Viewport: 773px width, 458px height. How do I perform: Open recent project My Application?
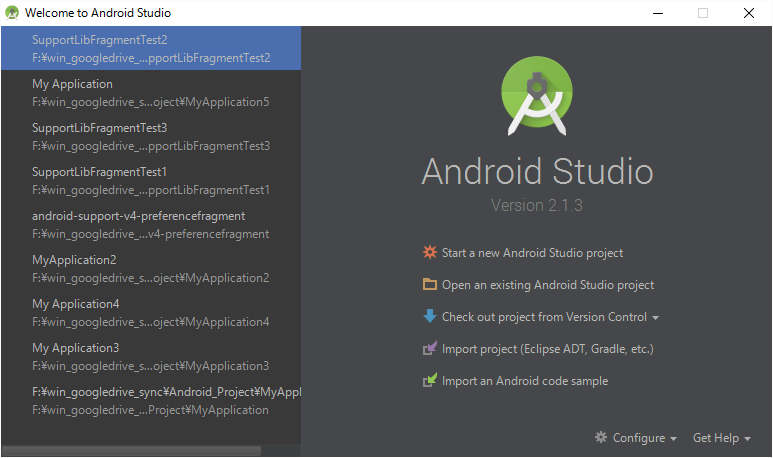click(x=150, y=92)
